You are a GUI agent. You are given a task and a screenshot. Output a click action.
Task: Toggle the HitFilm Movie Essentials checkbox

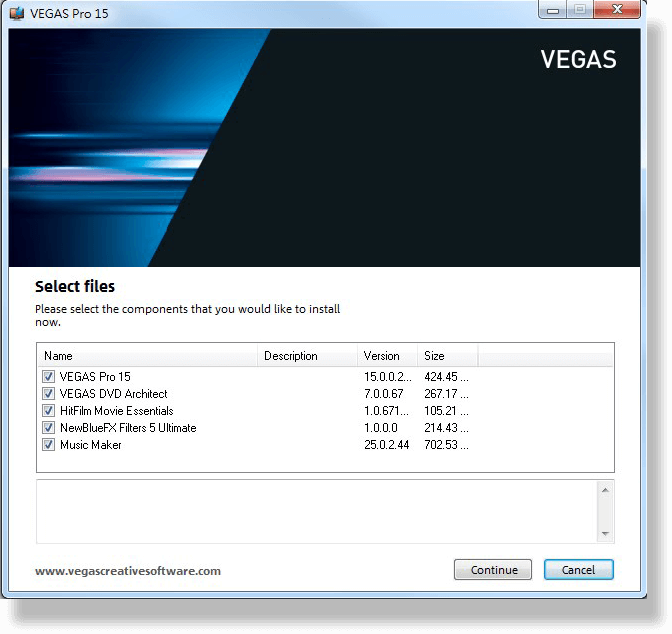coord(48,411)
